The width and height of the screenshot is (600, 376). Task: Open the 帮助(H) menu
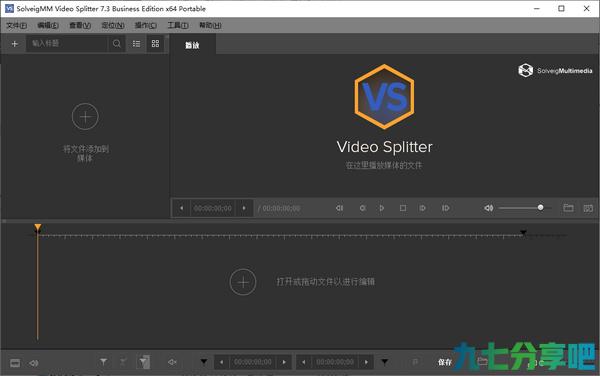point(210,25)
